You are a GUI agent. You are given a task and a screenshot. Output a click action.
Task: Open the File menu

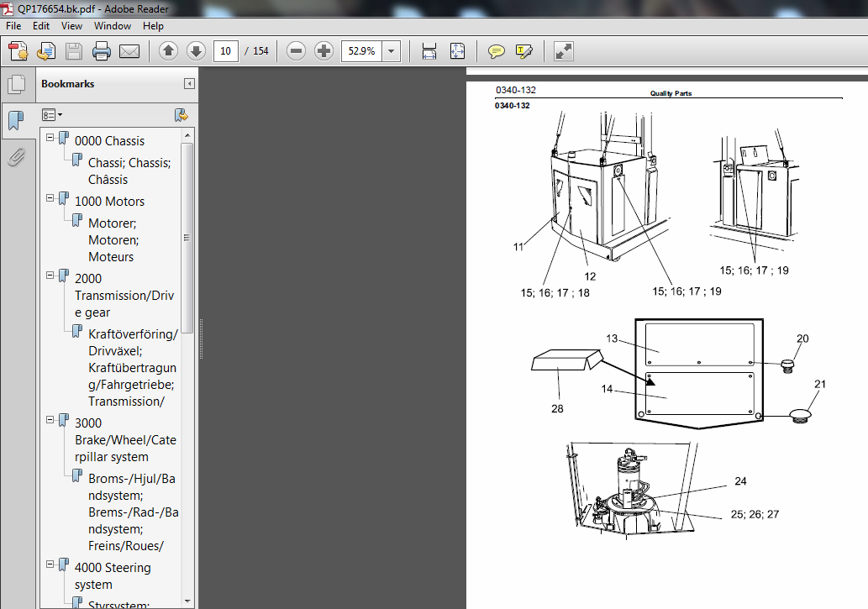(x=13, y=26)
